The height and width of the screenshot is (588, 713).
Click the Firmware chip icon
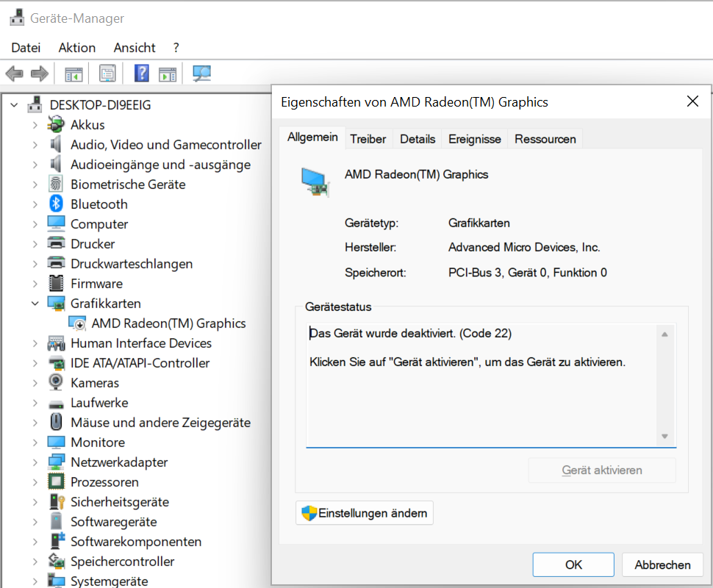coord(56,283)
